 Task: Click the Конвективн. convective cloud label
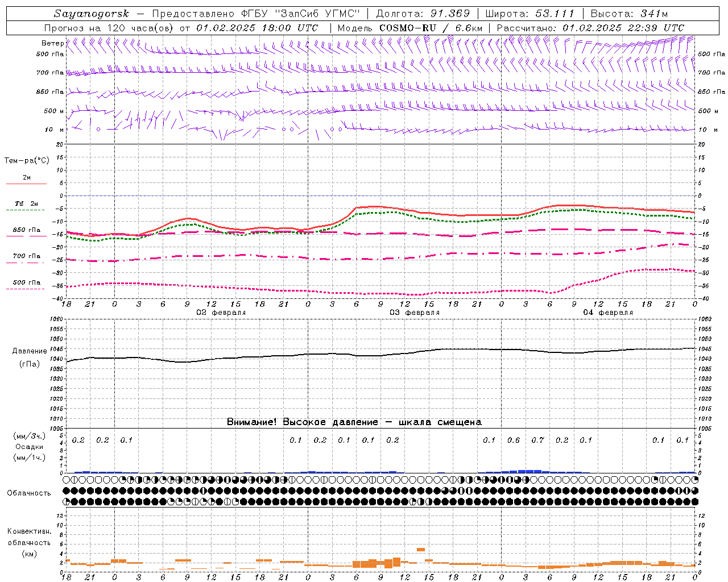click(x=29, y=531)
